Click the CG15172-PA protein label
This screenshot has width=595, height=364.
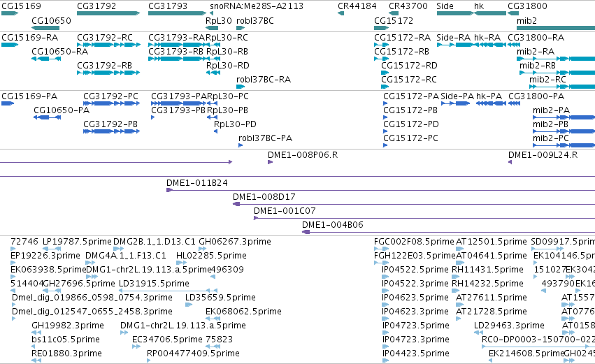click(x=411, y=96)
